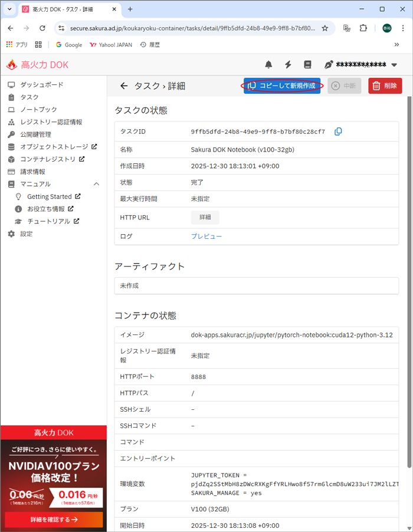413x532 pixels.
Task: Open a new browser tab
Action: [x=130, y=9]
